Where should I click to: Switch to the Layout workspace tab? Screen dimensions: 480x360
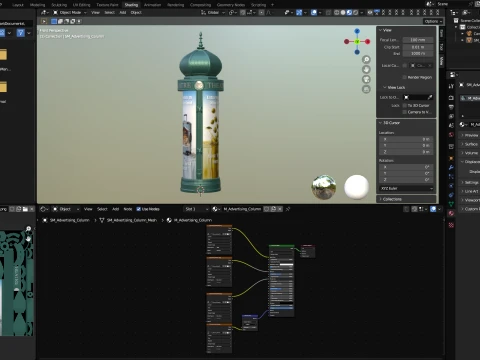pos(18,5)
